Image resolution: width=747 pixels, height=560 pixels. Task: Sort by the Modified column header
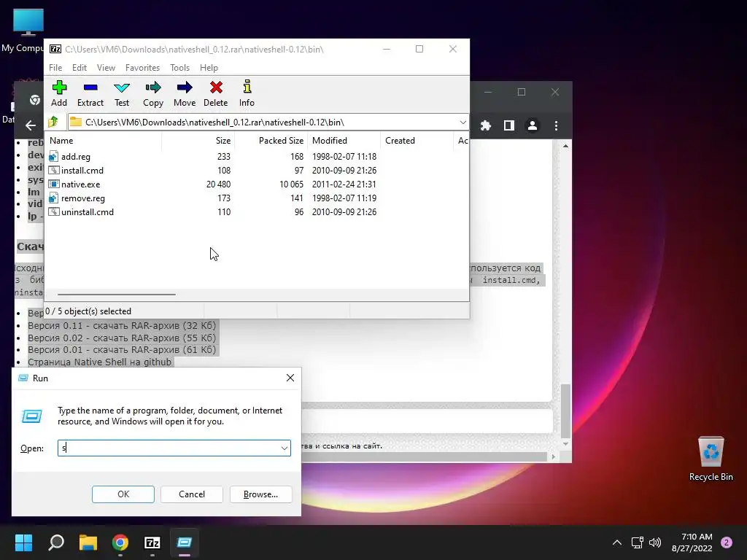click(x=344, y=141)
